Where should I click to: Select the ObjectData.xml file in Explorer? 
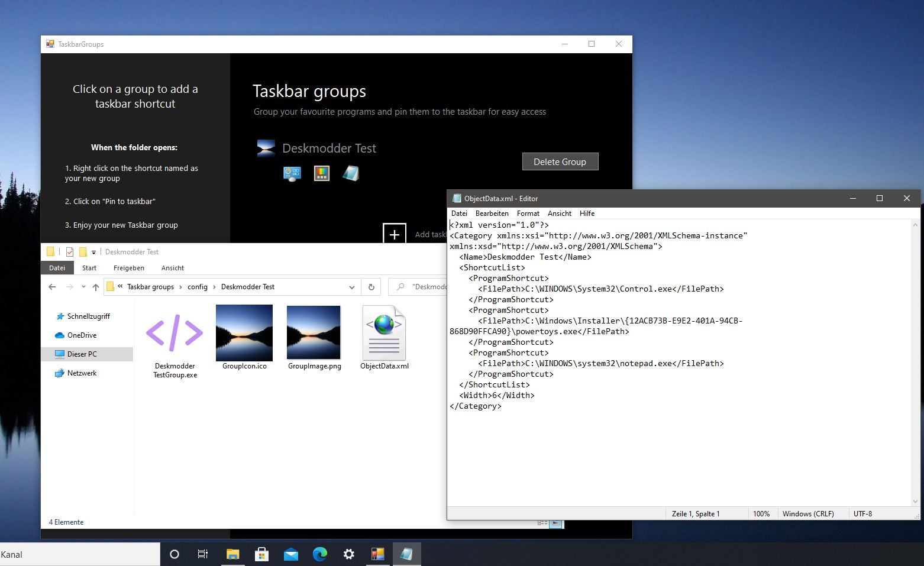click(x=385, y=338)
